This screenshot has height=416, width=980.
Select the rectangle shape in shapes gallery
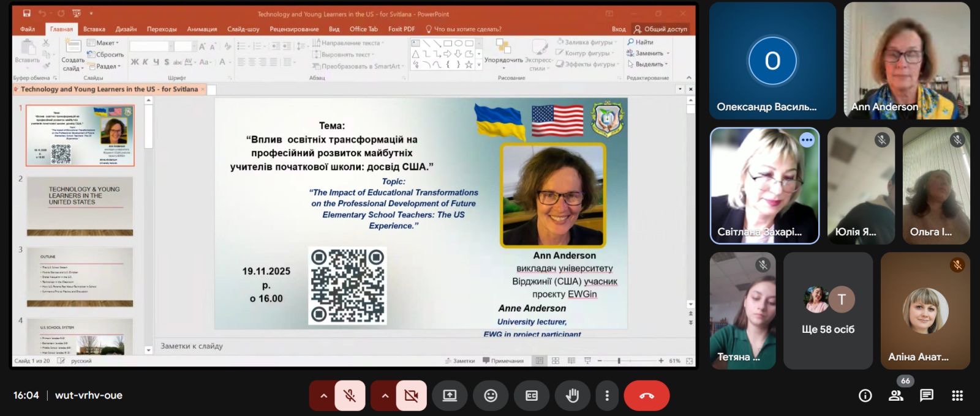448,43
